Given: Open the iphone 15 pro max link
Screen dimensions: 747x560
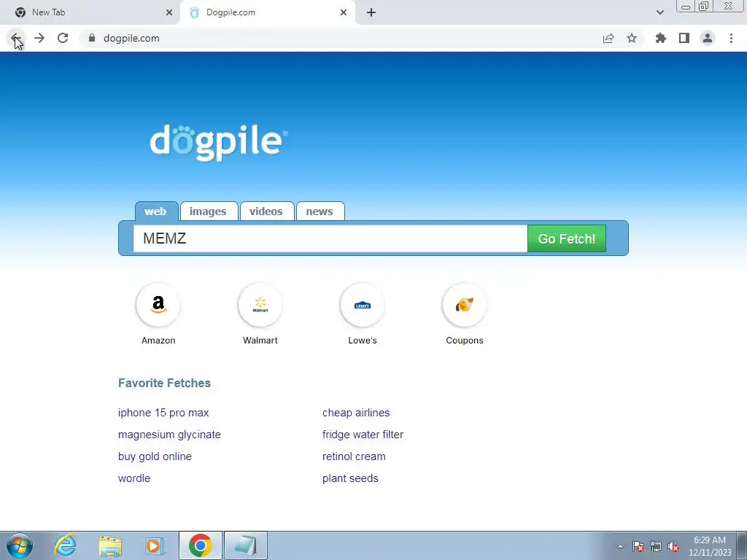Looking at the screenshot, I should pos(163,413).
